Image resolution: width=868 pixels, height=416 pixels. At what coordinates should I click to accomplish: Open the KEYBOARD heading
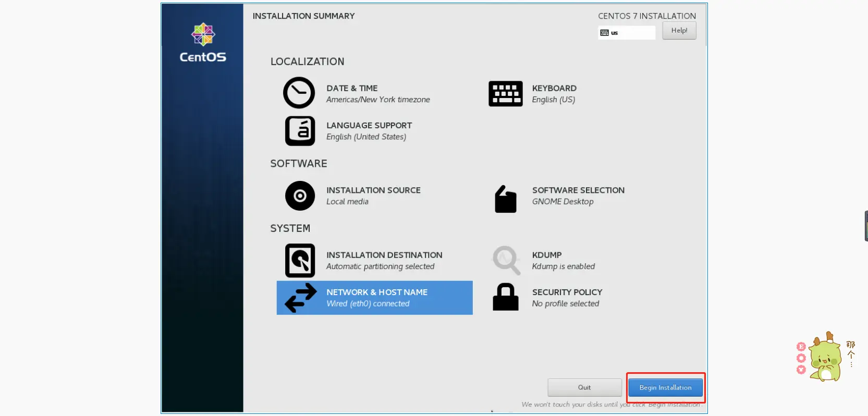(x=554, y=88)
